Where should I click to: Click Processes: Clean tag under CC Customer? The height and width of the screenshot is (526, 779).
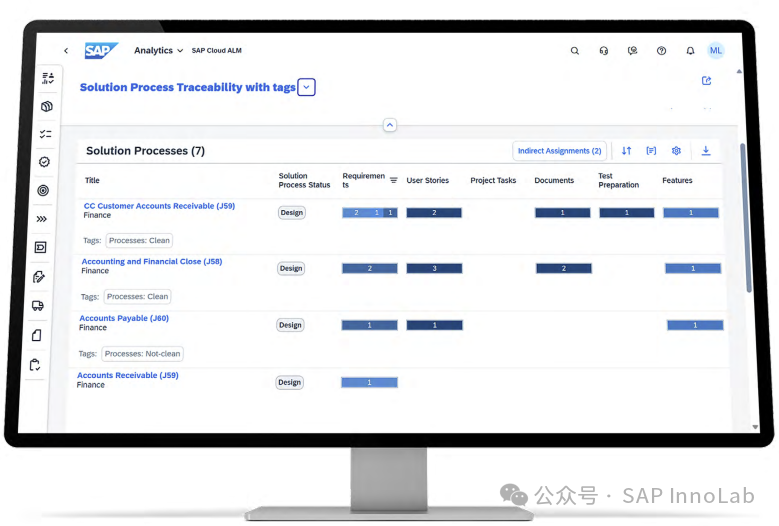click(x=139, y=240)
